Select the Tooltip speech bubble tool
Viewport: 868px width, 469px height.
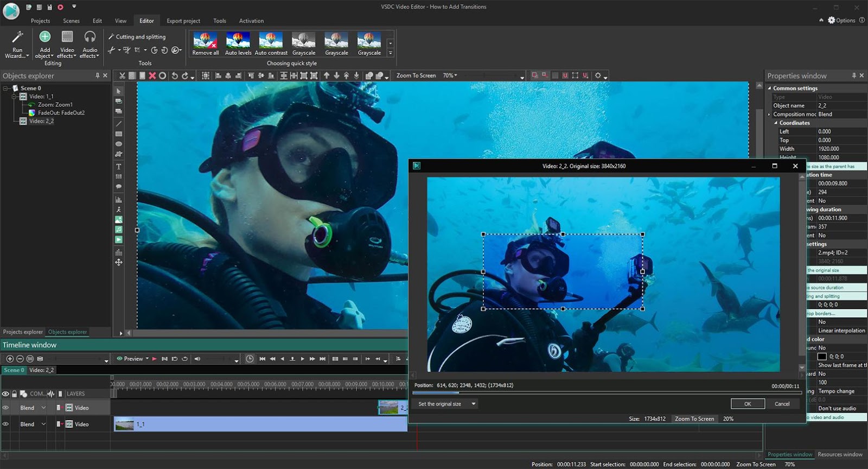119,187
